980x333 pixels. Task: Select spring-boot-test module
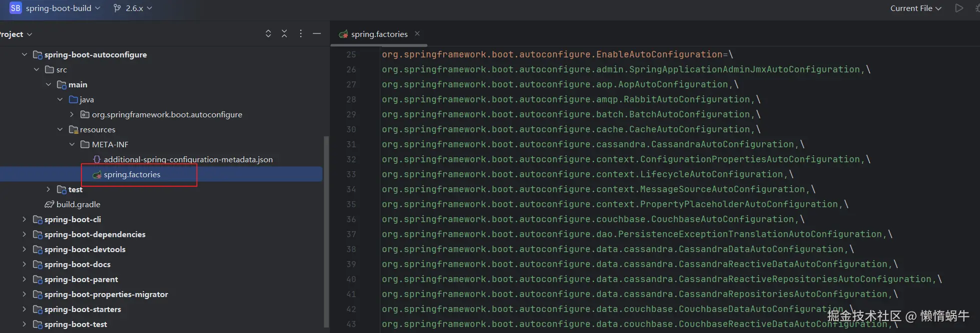coord(75,324)
